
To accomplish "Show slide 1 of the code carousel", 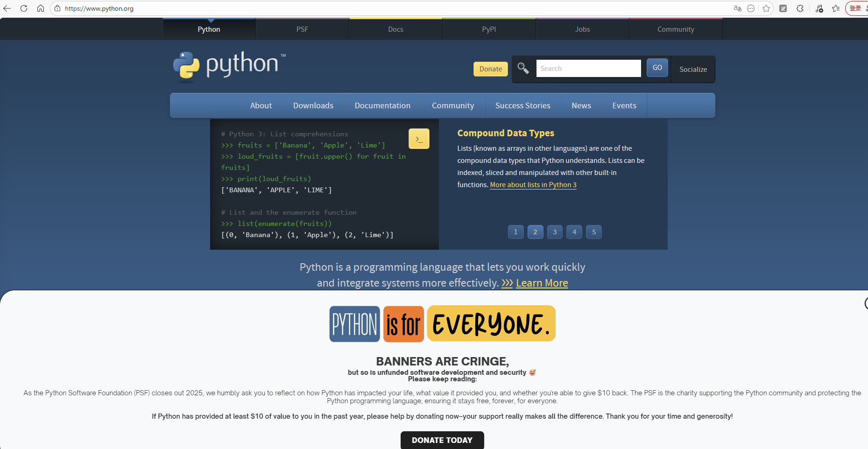I will 515,232.
